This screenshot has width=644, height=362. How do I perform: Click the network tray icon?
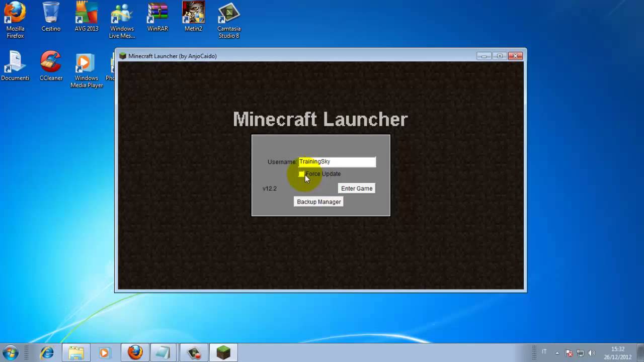[x=580, y=353]
